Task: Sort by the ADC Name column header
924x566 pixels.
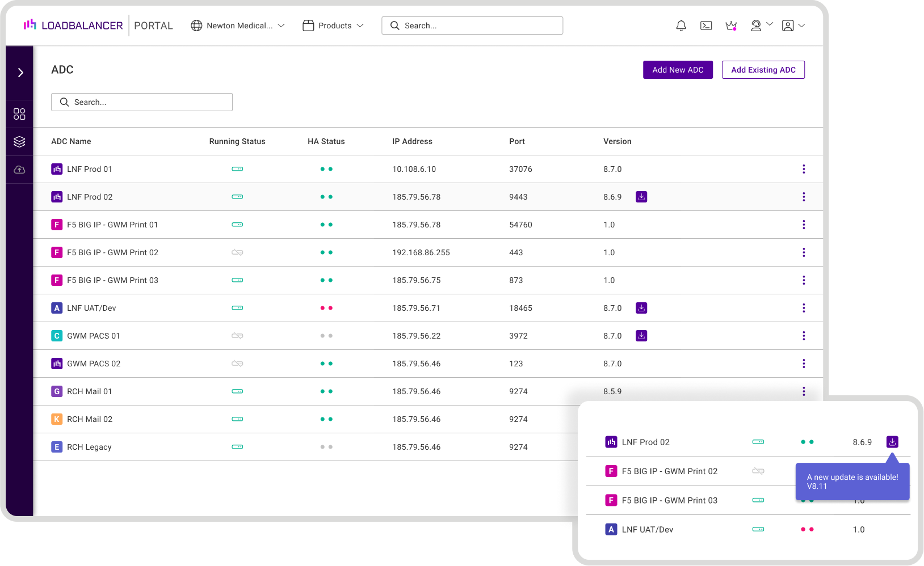Action: tap(71, 141)
